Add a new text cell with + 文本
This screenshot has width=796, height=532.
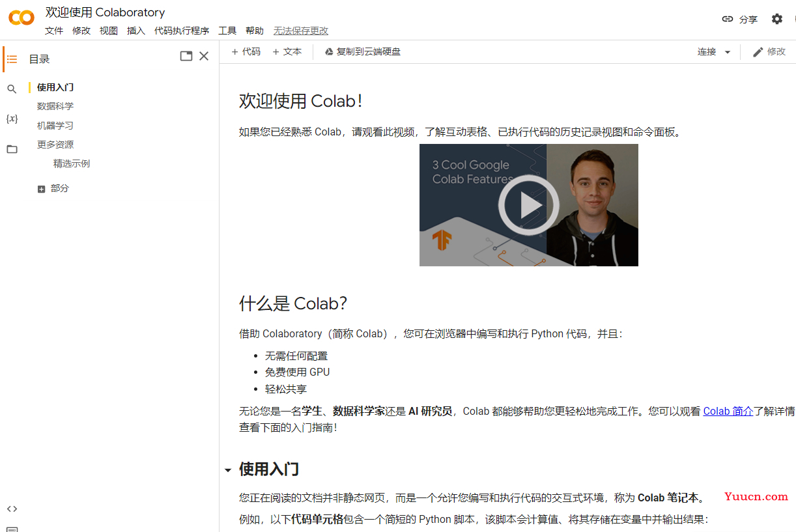[x=287, y=51]
